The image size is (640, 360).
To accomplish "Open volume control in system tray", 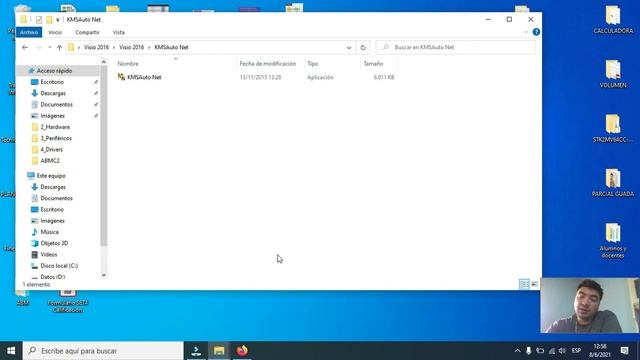I will click(562, 351).
